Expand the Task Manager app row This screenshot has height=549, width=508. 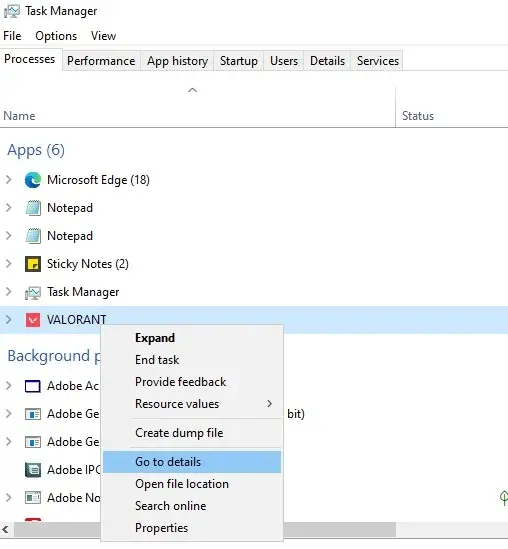point(9,292)
